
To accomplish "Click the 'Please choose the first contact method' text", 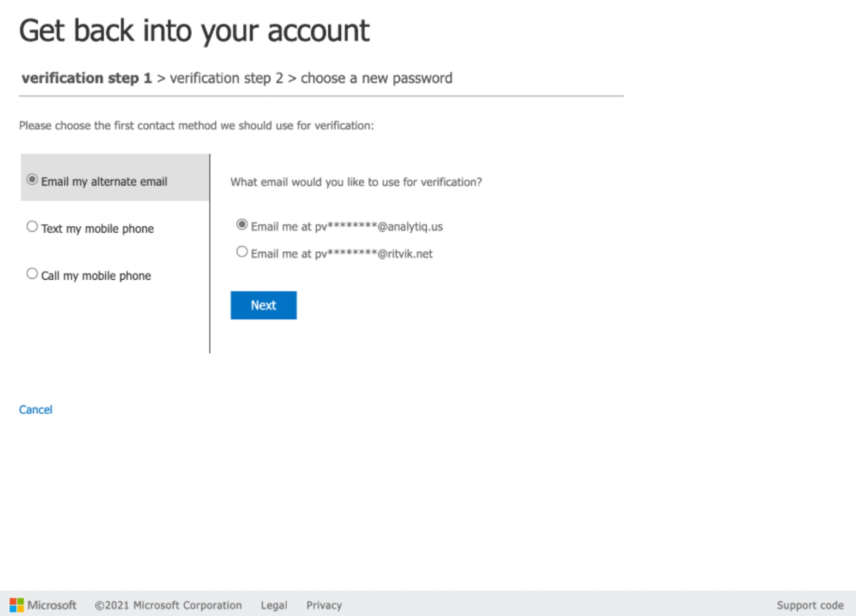I will tap(196, 125).
